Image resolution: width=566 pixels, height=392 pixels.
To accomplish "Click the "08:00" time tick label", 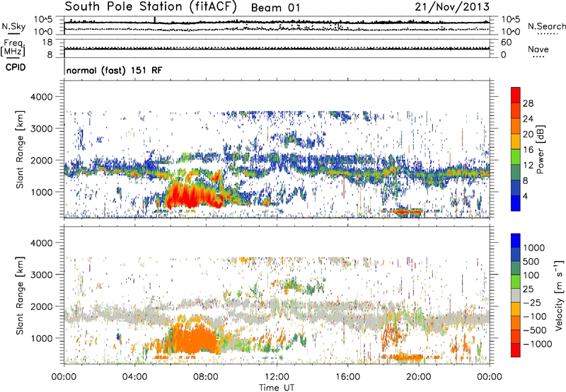I will click(x=206, y=377).
